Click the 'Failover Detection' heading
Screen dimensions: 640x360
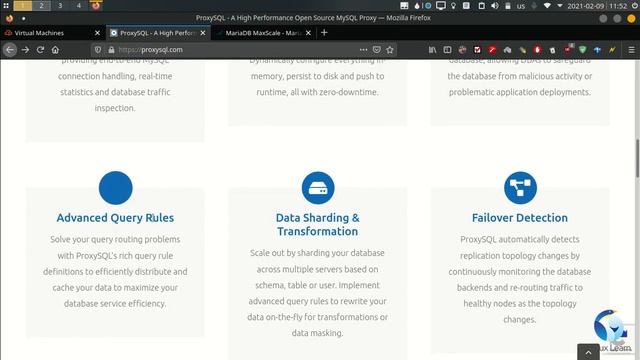click(x=520, y=218)
